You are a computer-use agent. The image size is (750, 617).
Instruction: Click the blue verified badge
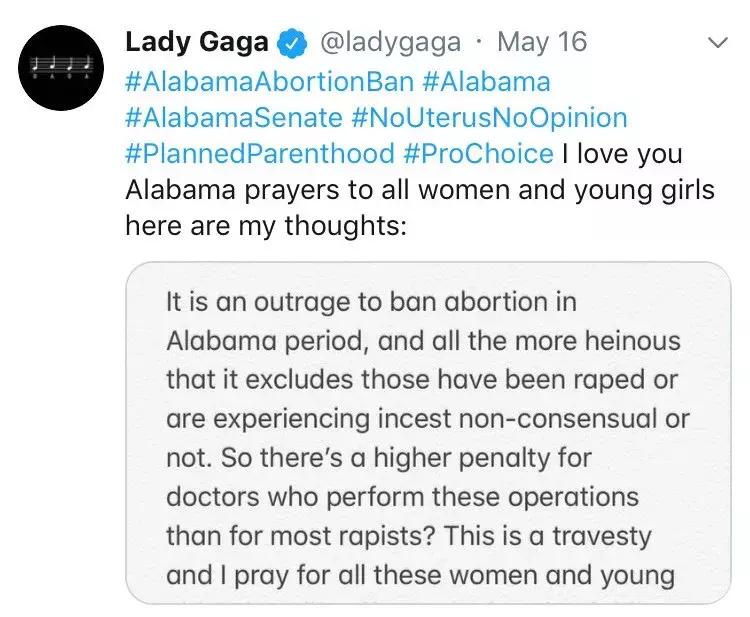coord(292,43)
